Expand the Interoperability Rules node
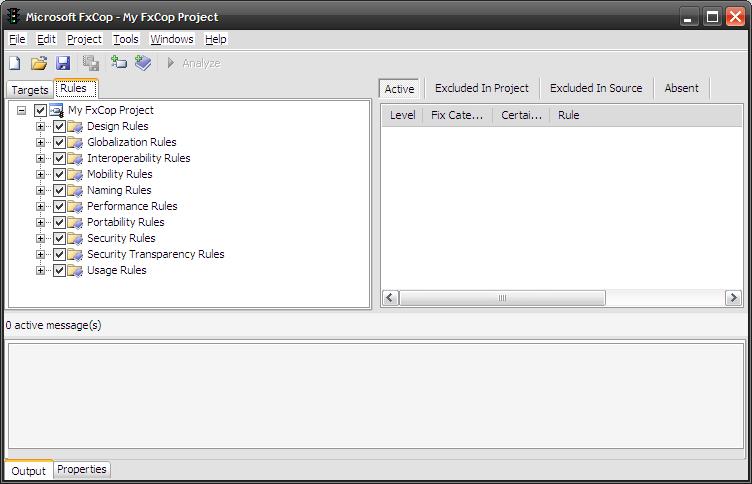The width and height of the screenshot is (752, 484). (40, 158)
